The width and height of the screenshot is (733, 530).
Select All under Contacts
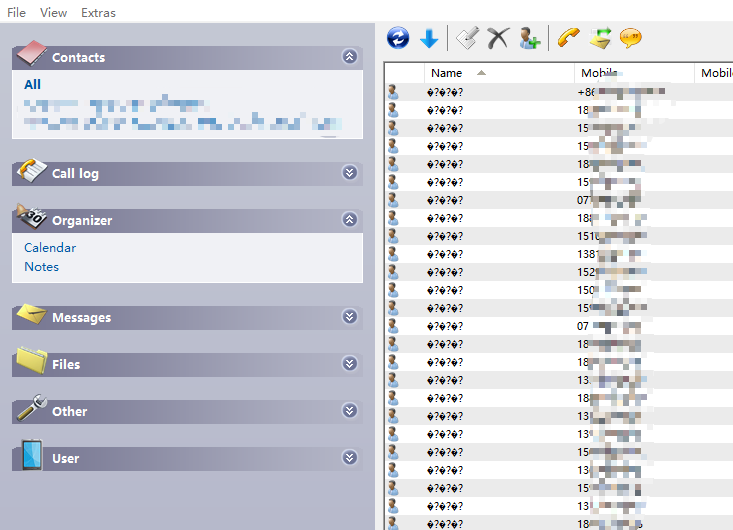pos(32,85)
